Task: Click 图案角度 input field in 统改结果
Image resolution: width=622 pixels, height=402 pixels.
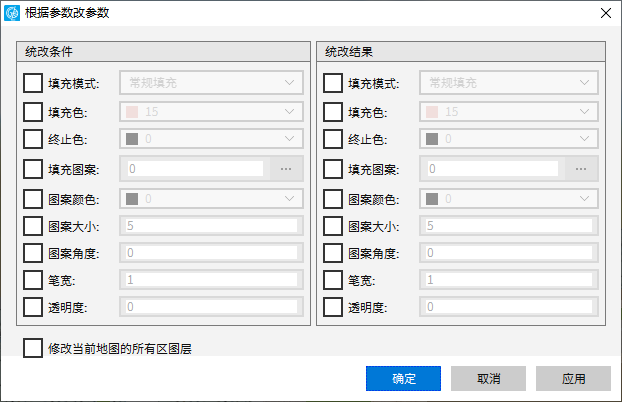Action: [509, 253]
